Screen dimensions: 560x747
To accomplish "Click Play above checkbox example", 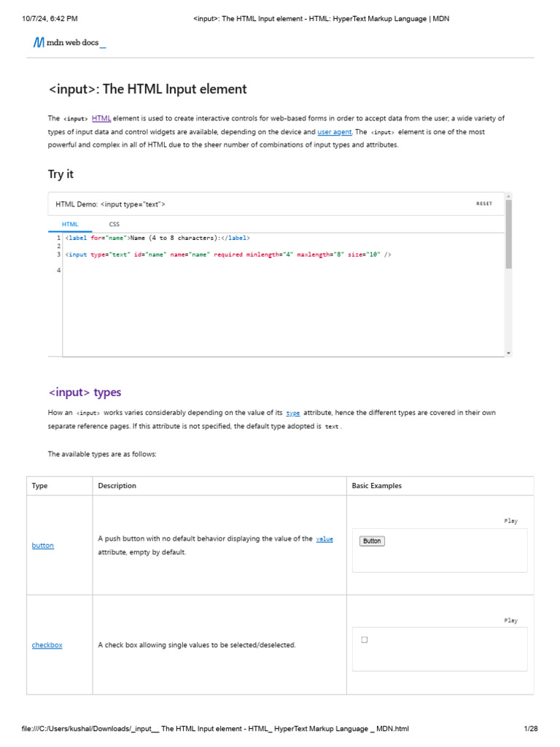I will coord(511,620).
